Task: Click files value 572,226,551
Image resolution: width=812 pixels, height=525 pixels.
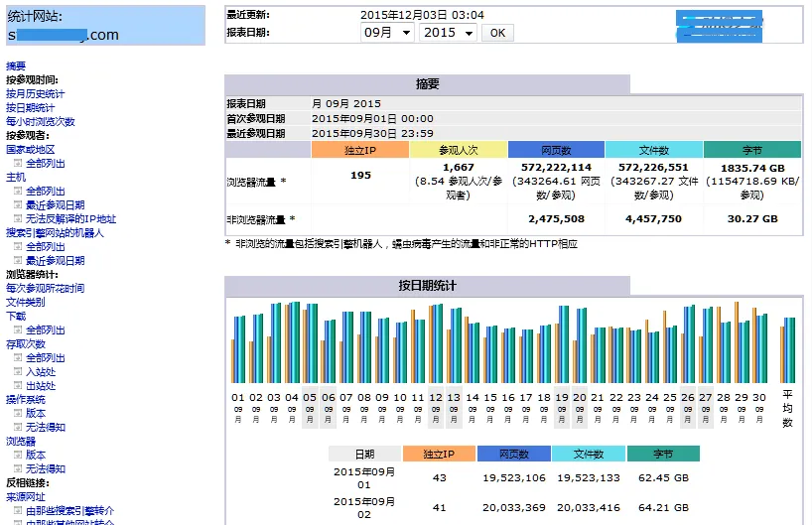Action: pyautogui.click(x=653, y=168)
